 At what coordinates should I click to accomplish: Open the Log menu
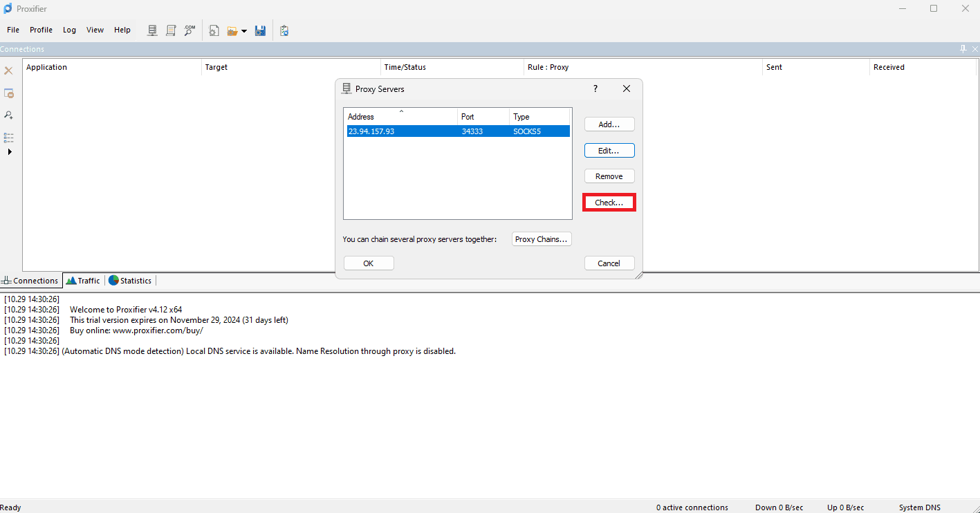(69, 30)
